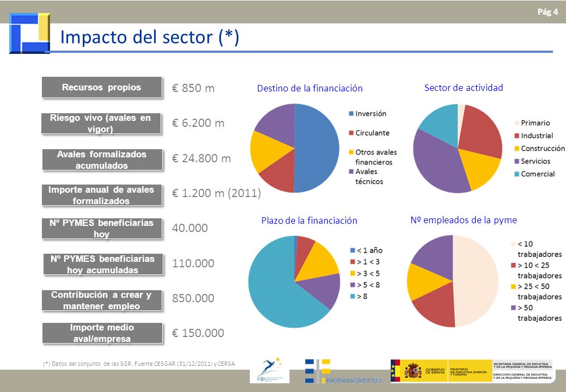The width and height of the screenshot is (566, 392).
Task: Select the Otros avales financieros legend swatch
Action: [351, 152]
